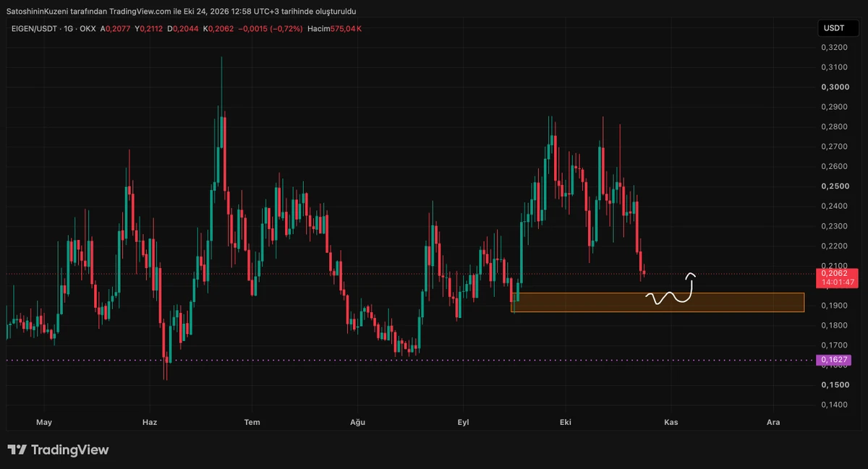Click the change value −0,0015 (−0,72%)
The height and width of the screenshot is (469, 868).
(271, 29)
